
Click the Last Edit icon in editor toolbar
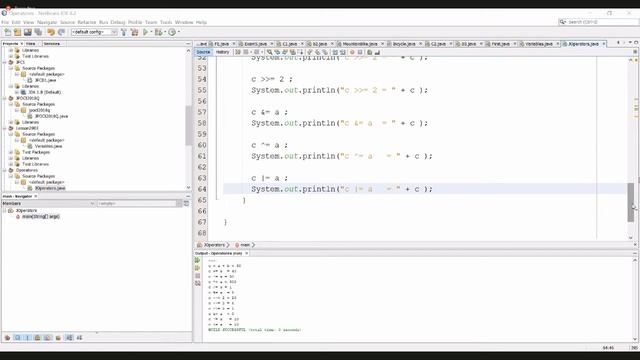click(x=238, y=52)
